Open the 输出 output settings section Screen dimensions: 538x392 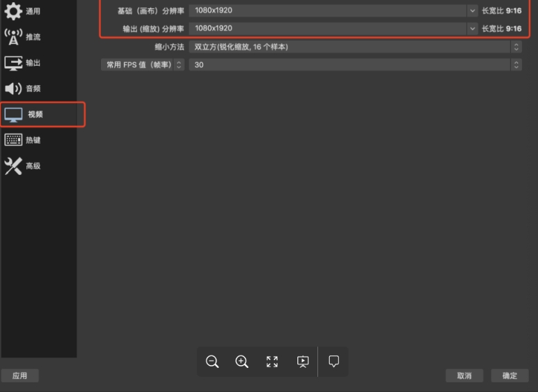point(39,63)
